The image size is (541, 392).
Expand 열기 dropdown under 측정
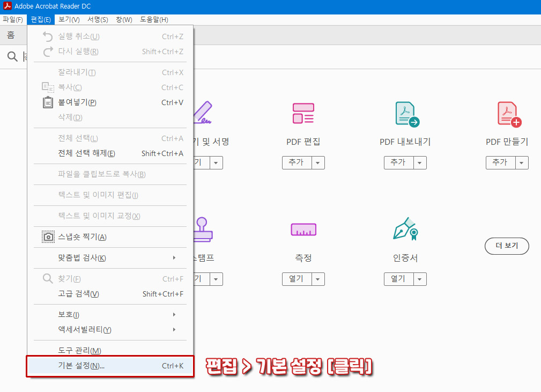tap(318, 279)
